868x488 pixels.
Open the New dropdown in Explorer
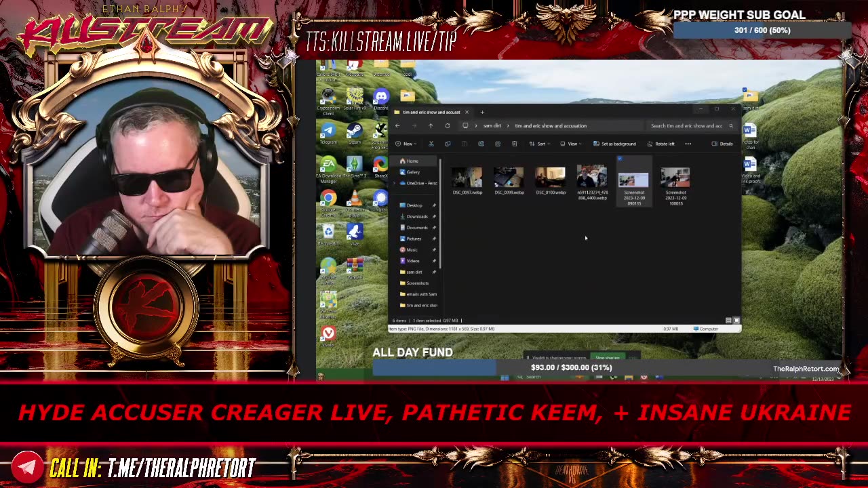[x=406, y=144]
